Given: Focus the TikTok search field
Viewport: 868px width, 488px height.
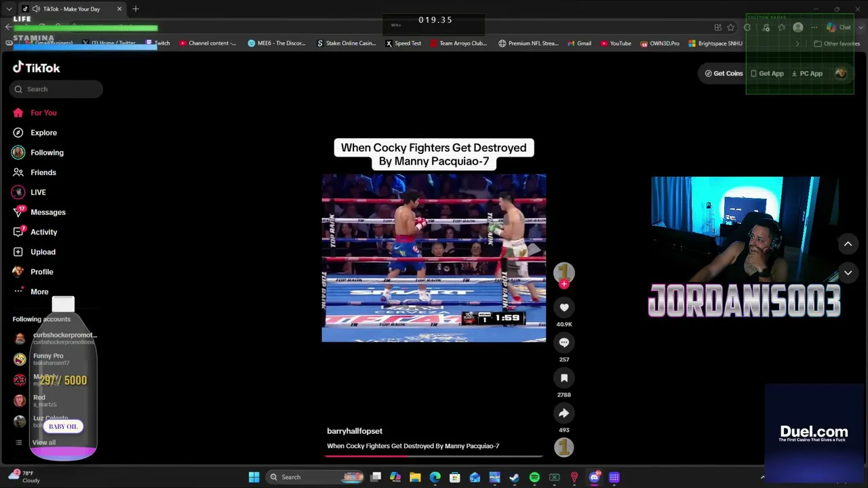Looking at the screenshot, I should [x=56, y=89].
